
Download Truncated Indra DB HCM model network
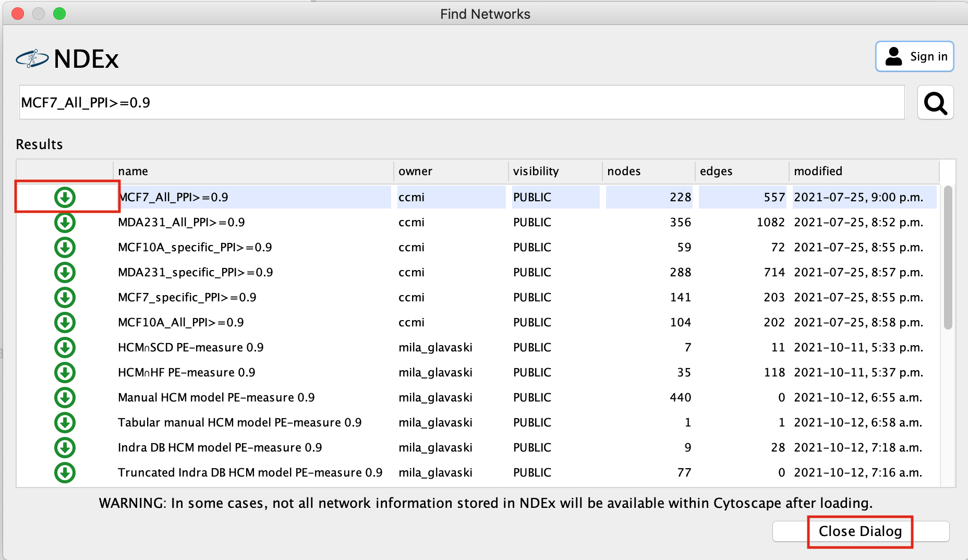click(65, 472)
